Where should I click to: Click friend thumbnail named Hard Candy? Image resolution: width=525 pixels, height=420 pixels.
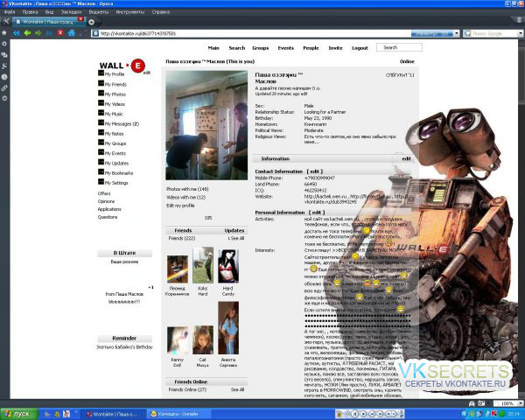228,266
